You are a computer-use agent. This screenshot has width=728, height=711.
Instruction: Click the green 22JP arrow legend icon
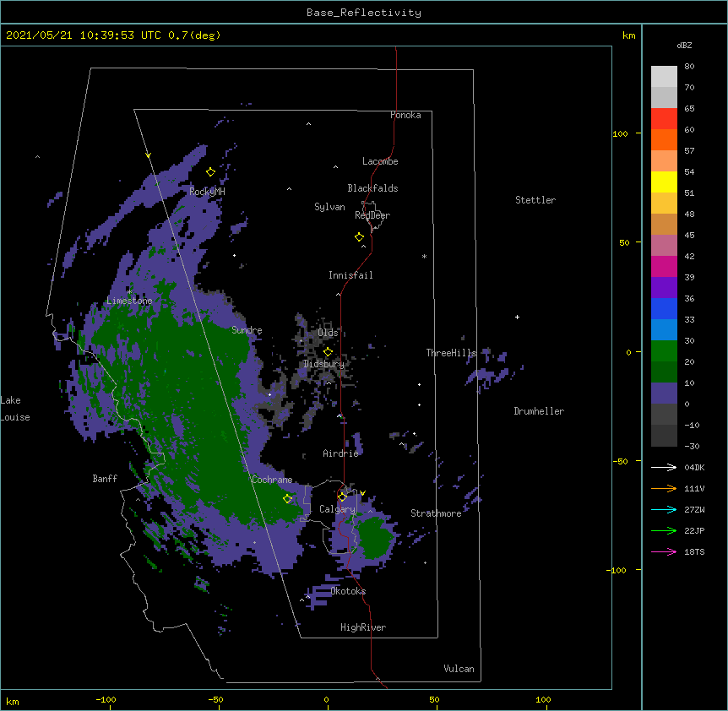click(x=664, y=530)
